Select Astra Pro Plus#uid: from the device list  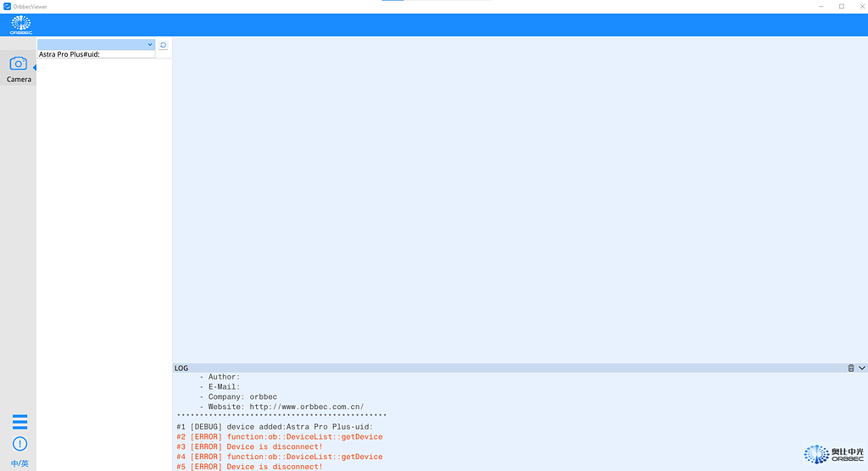click(x=70, y=54)
